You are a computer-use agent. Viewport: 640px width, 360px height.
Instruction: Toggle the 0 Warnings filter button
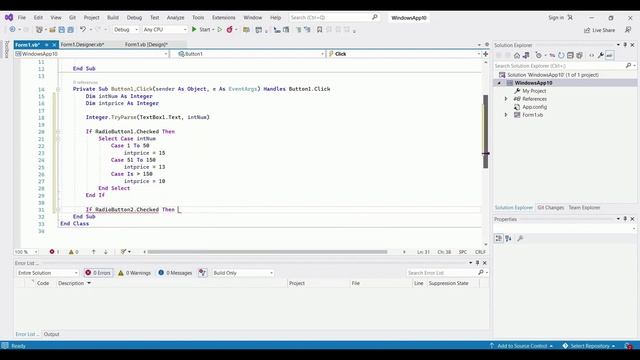(134, 273)
